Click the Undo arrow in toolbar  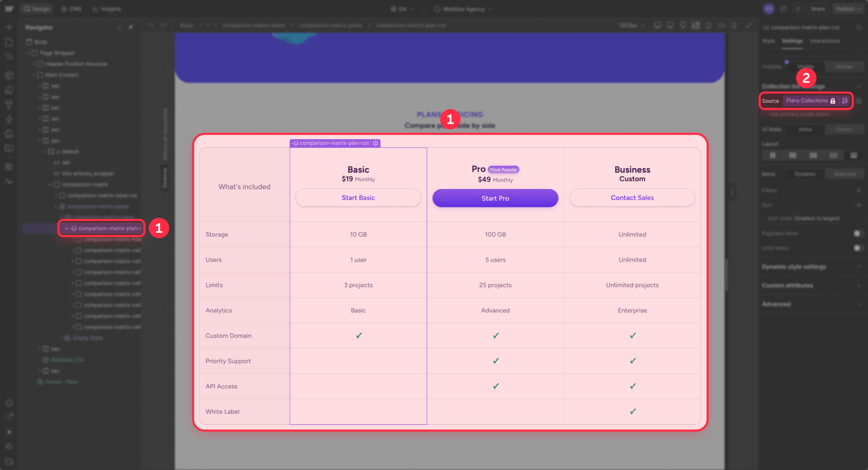coord(151,25)
